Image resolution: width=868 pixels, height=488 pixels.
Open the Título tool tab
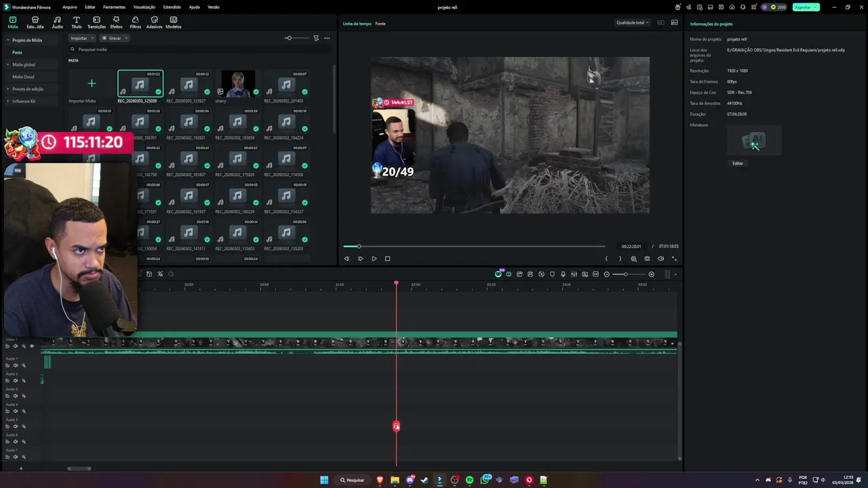76,22
